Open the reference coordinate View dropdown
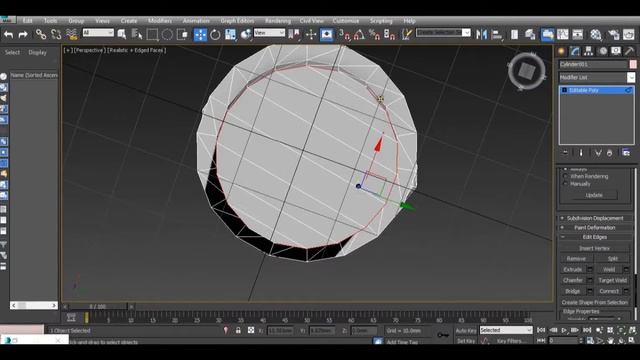Viewport: 640px width, 360px height. coord(269,32)
